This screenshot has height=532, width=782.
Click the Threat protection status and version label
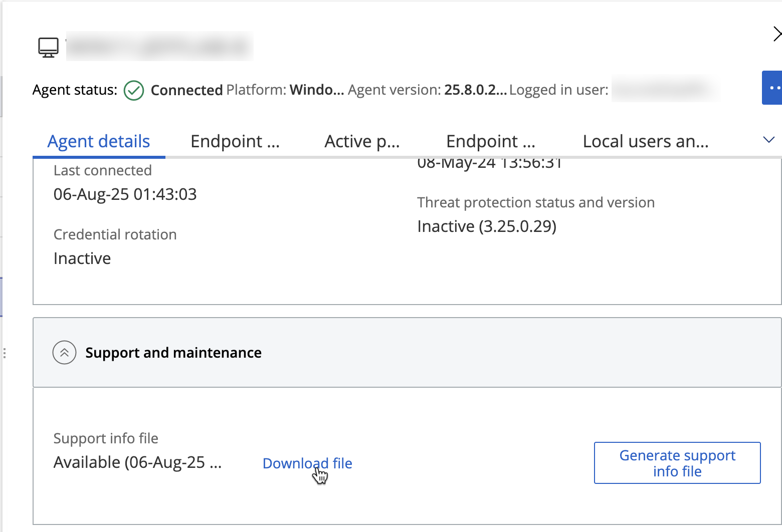pyautogui.click(x=536, y=202)
